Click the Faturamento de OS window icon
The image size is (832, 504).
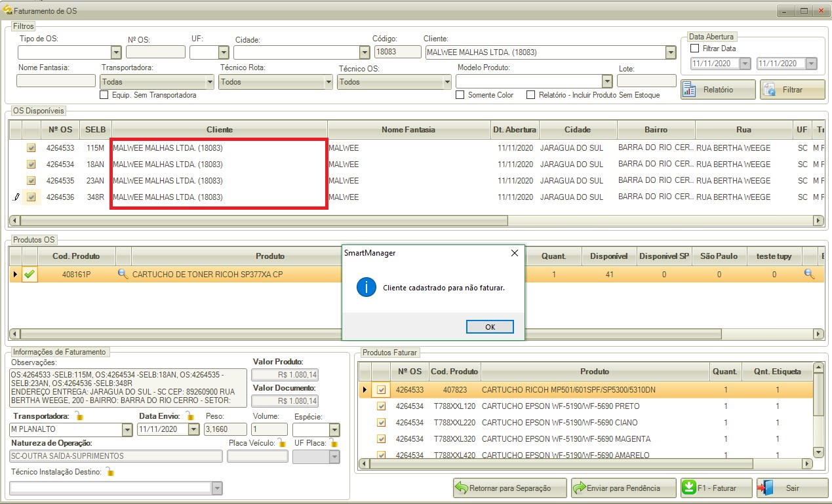(8, 10)
